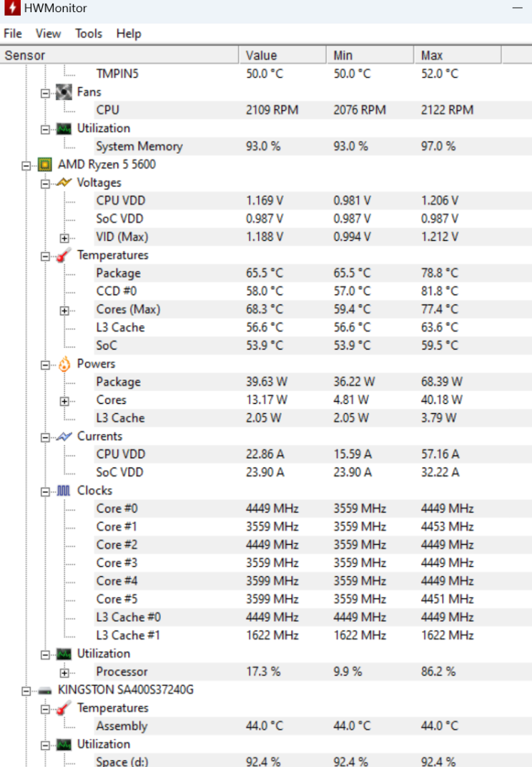Open the View menu
The image size is (532, 767).
(x=48, y=34)
